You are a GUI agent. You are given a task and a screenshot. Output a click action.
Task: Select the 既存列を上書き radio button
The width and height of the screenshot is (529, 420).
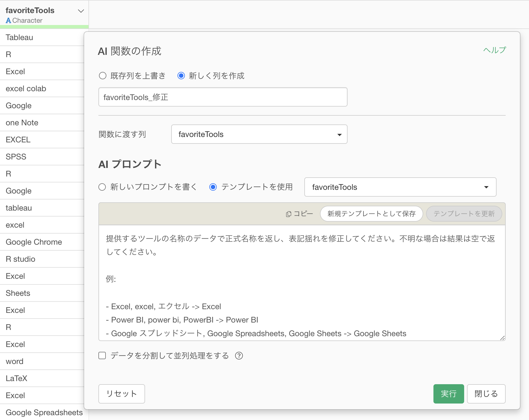103,76
